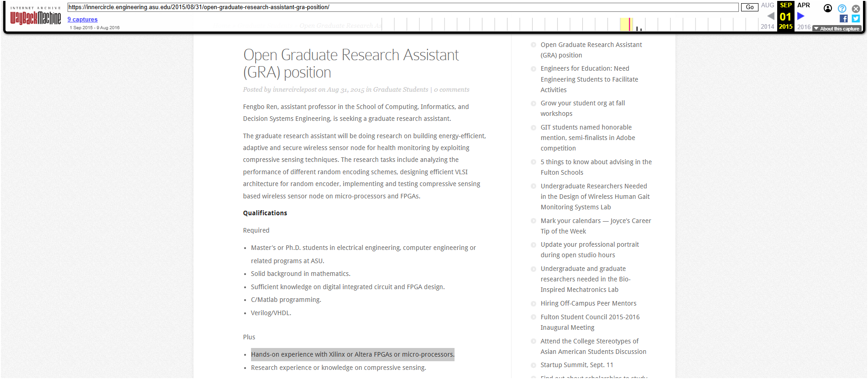This screenshot has height=379, width=868.
Task: Open Graduate Students category link
Action: pos(401,90)
